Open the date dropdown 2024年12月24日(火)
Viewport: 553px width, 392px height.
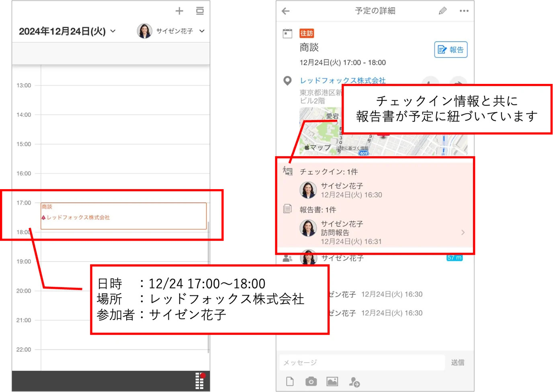tap(67, 31)
